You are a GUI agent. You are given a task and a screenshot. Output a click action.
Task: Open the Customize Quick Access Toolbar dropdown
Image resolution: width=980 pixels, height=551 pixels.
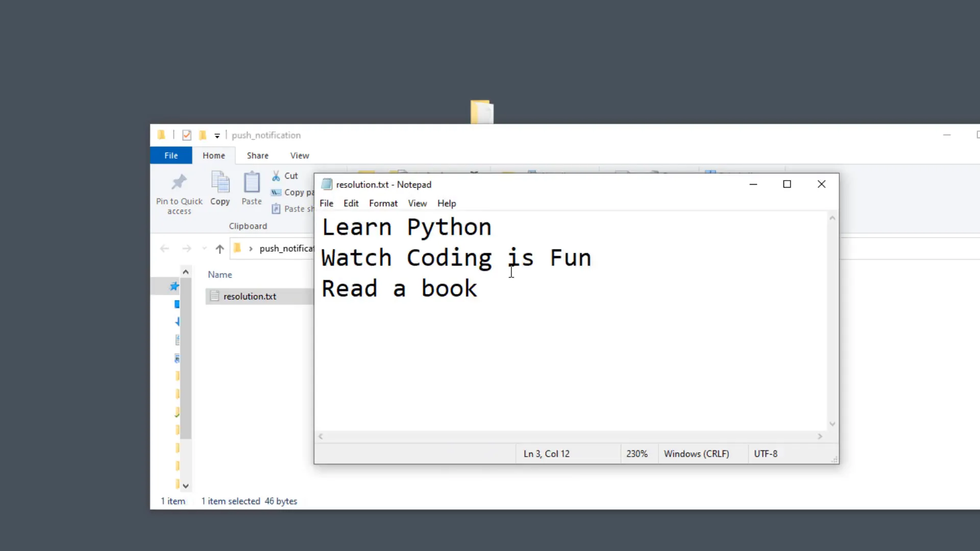(217, 136)
